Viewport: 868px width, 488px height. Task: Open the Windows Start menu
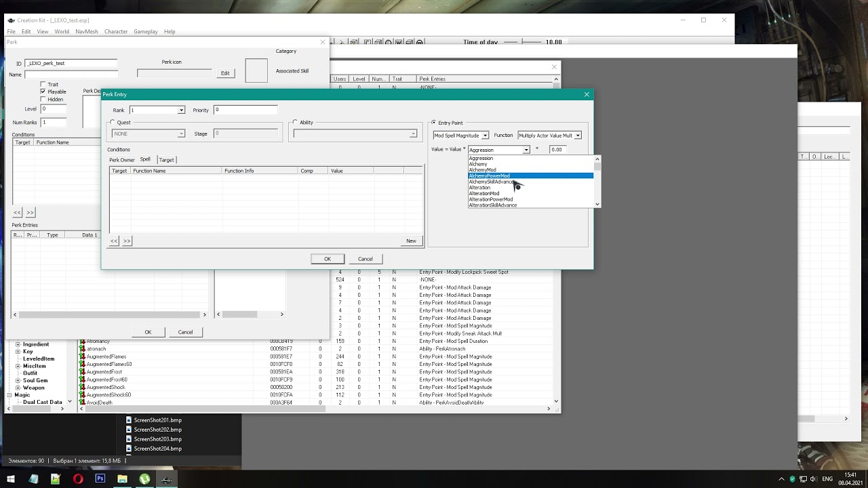point(11,479)
